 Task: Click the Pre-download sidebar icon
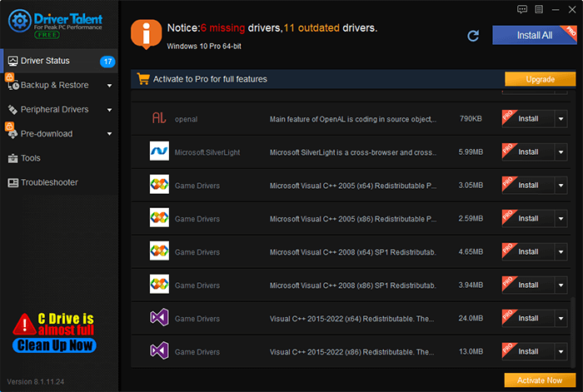point(12,134)
